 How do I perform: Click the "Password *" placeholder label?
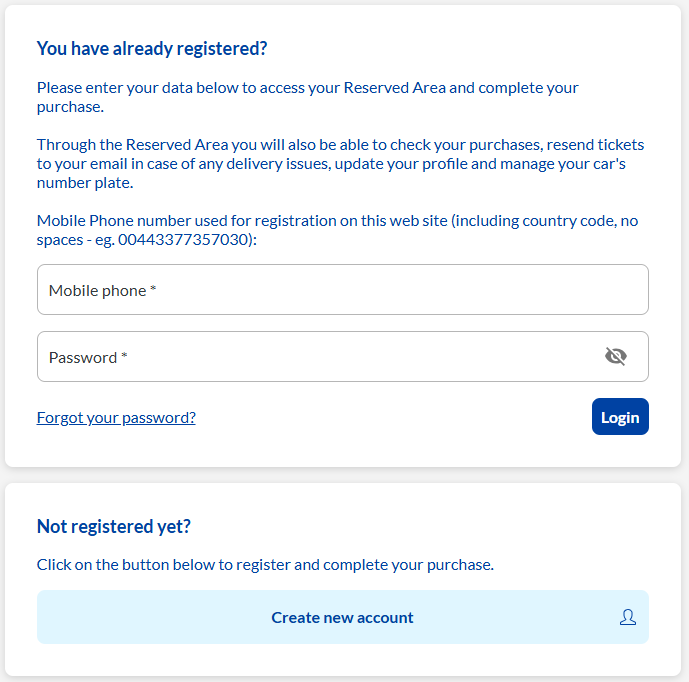coord(88,357)
